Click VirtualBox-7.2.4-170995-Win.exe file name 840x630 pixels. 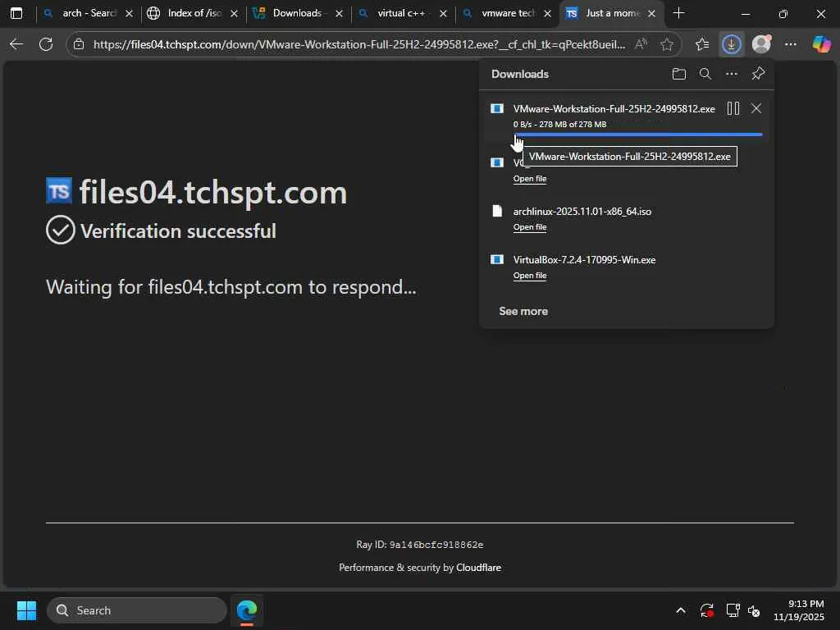tap(584, 260)
